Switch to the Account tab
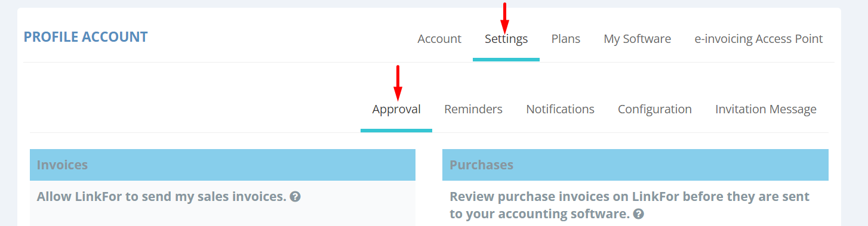Viewport: 868px width, 226px height. point(439,39)
